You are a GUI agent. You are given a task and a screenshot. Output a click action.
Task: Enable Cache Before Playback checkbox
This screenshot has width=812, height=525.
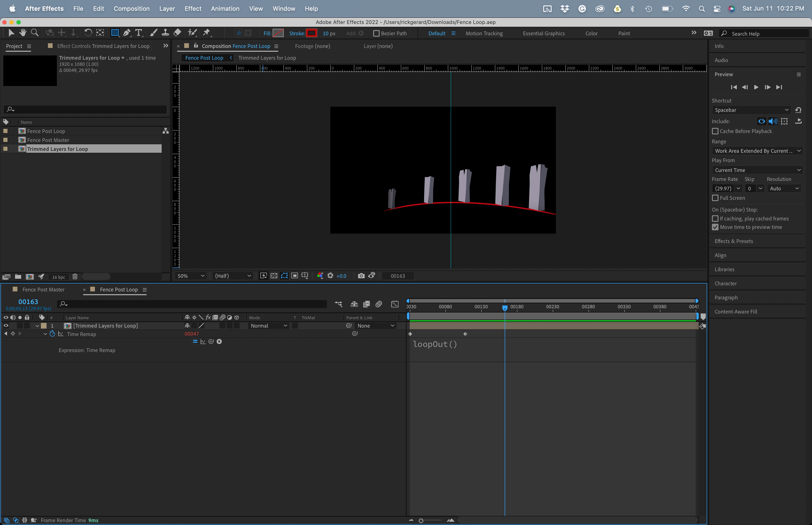pyautogui.click(x=715, y=131)
